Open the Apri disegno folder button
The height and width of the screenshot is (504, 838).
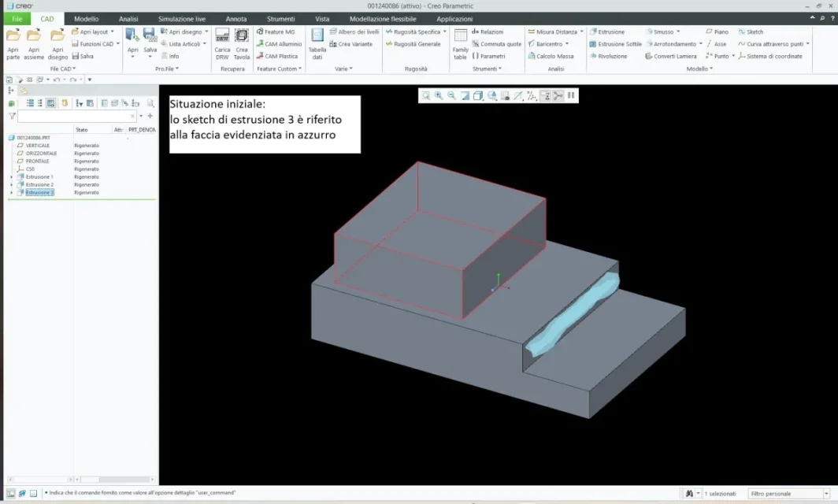(57, 44)
